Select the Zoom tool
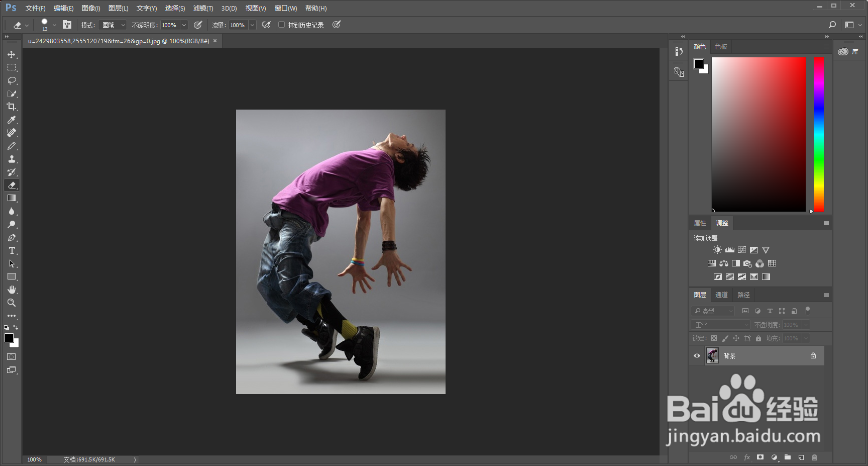This screenshot has height=466, width=868. click(x=12, y=303)
